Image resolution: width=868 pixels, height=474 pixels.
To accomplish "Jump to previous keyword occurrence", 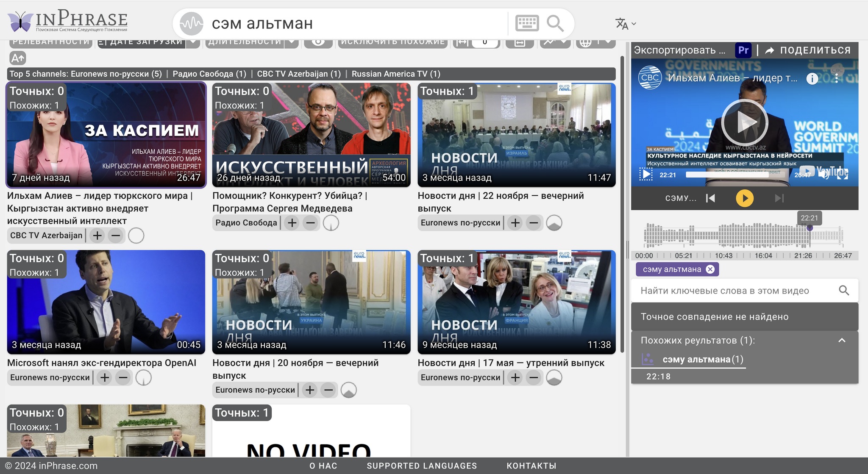I will click(711, 198).
